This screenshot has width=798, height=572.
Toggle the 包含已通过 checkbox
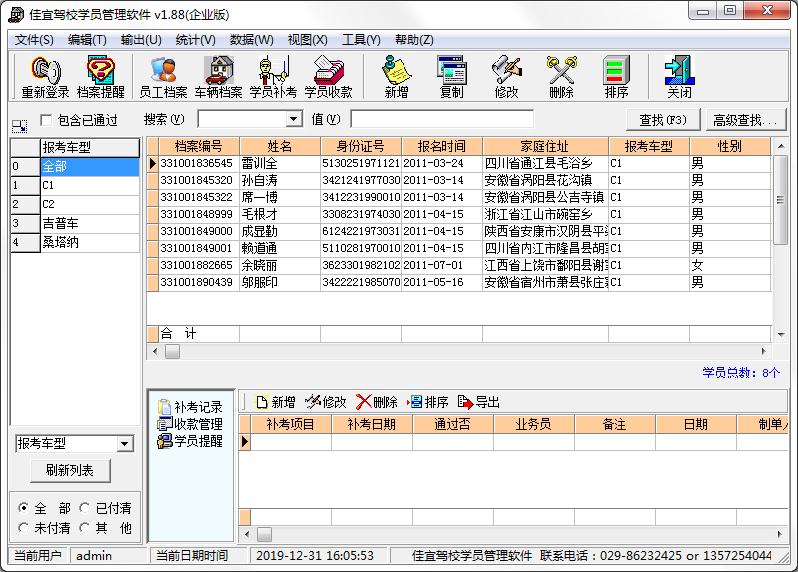[46, 120]
